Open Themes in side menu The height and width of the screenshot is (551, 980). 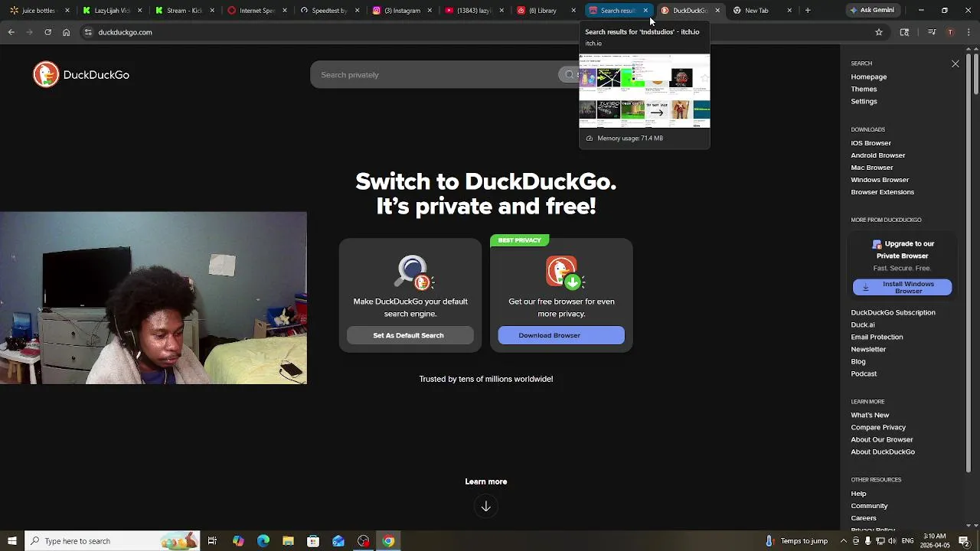click(864, 89)
